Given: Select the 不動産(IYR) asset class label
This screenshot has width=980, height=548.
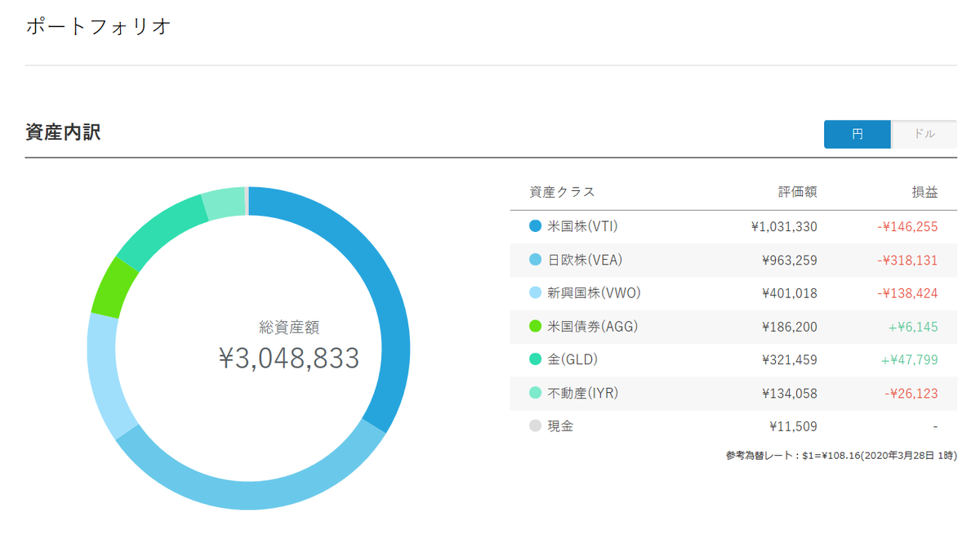Looking at the screenshot, I should pos(582,393).
